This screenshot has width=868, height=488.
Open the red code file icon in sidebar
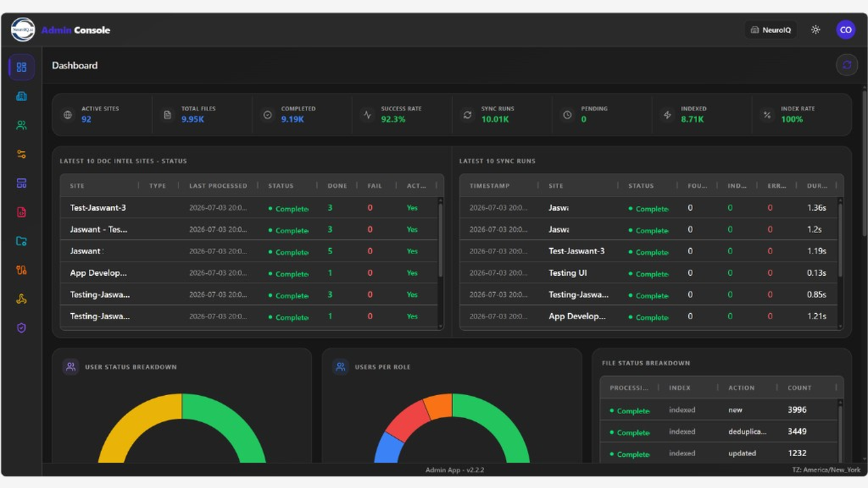click(22, 212)
